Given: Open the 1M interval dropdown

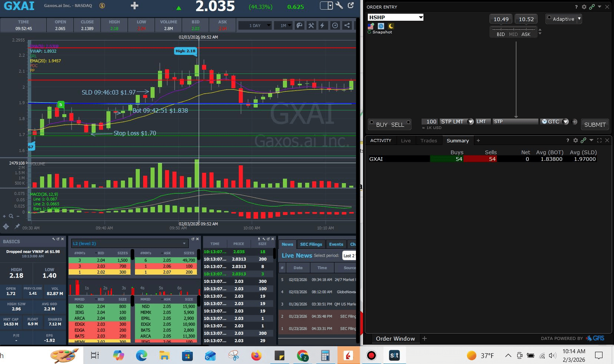Looking at the screenshot, I should [x=284, y=26].
